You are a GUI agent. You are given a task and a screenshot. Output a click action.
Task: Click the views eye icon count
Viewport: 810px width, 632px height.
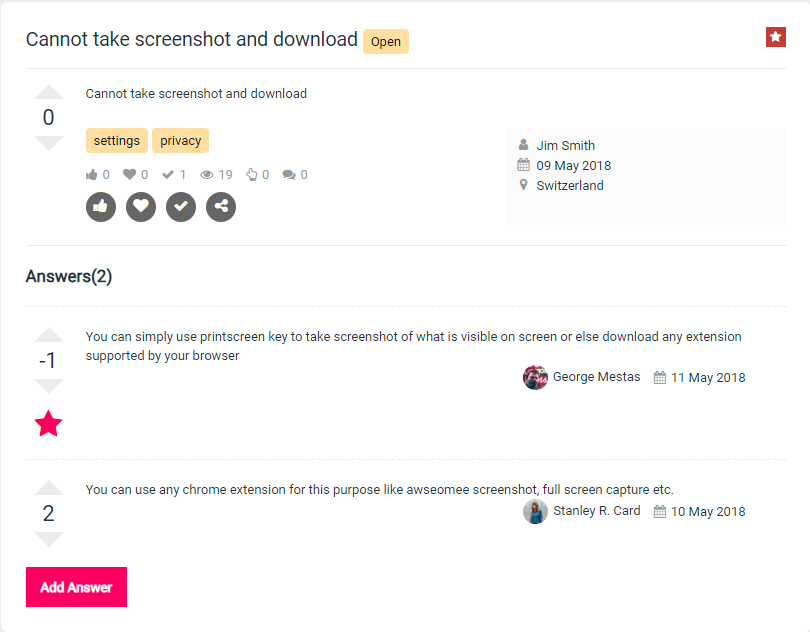pyautogui.click(x=216, y=175)
